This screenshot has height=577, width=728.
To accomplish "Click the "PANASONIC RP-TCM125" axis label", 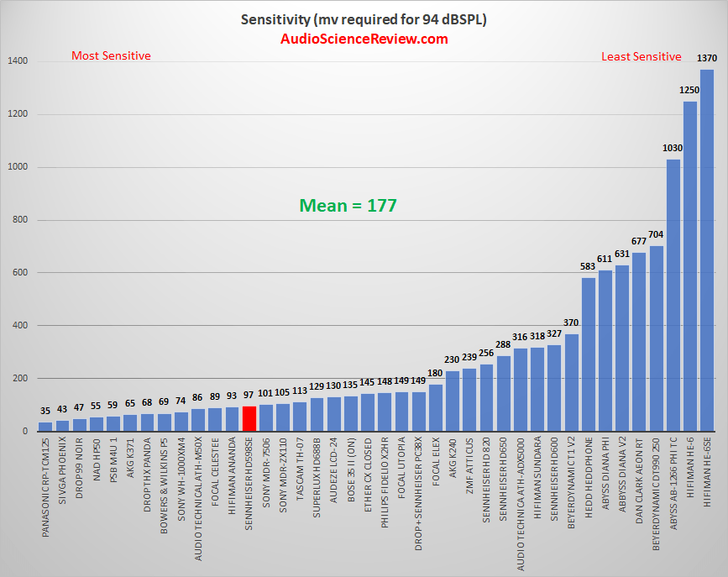I will point(45,487).
